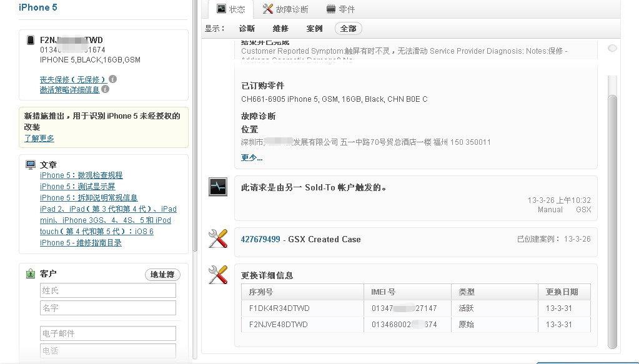
Task: Filter display by 案例
Action: tap(314, 29)
